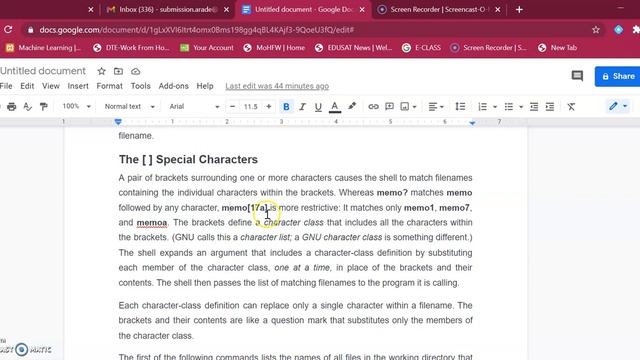Open the text alignment dropdown
Image resolution: width=640 pixels, height=360 pixels.
pos(436,107)
